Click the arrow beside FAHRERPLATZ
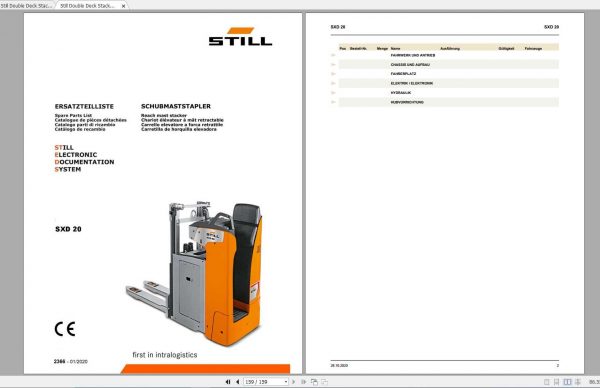 click(333, 74)
